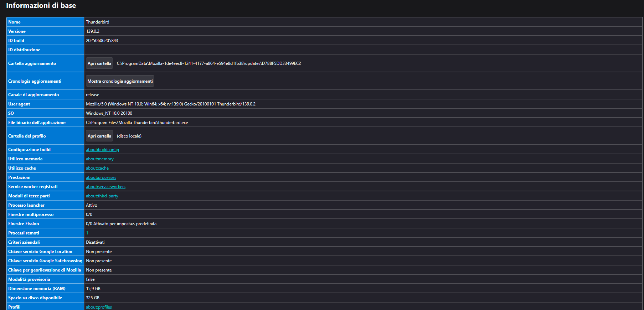Go to the about:third-party link
The width and height of the screenshot is (644, 310).
pyautogui.click(x=102, y=196)
